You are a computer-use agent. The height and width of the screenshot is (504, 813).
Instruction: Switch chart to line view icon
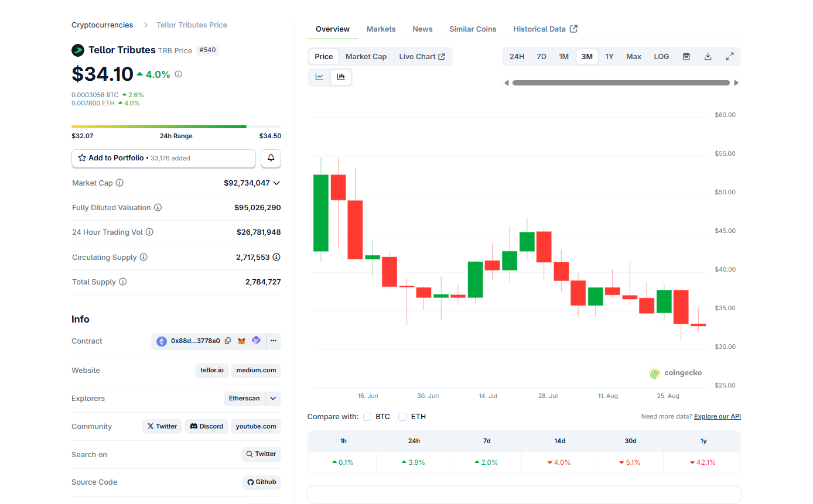coord(319,77)
